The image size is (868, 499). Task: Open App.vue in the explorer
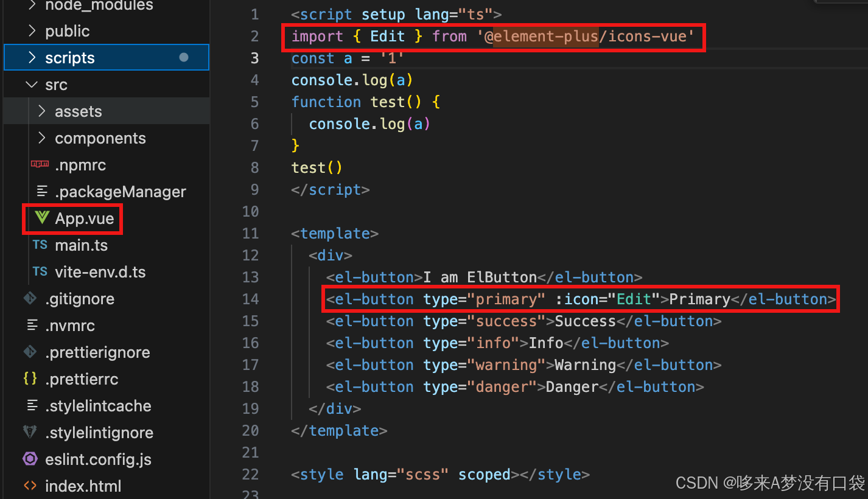[x=85, y=218]
